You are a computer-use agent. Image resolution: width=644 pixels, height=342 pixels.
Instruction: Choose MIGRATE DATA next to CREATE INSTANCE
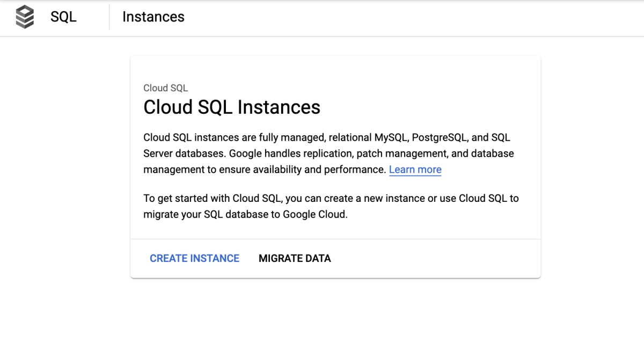(x=295, y=258)
